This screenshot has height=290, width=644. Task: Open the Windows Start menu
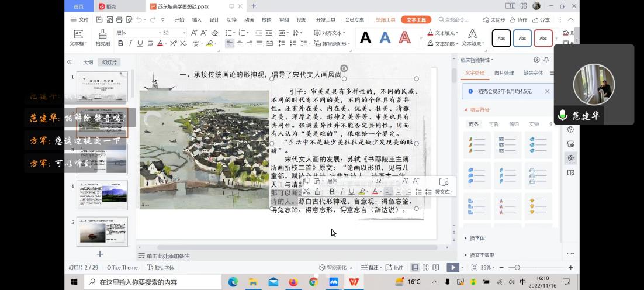(74, 282)
